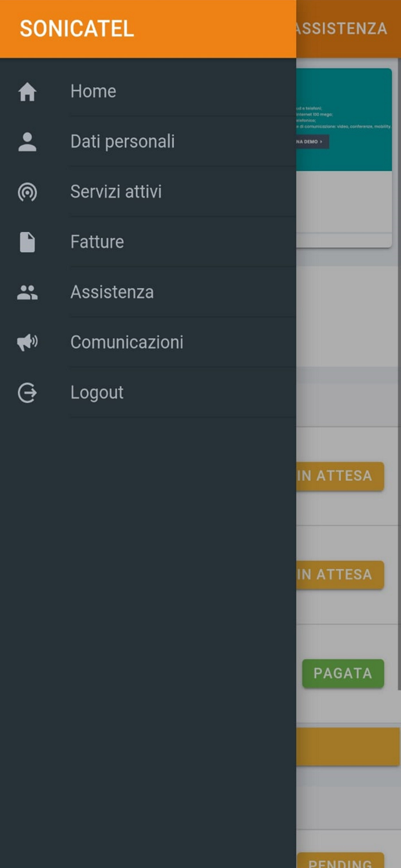Open Servizi attivi from the drawer
401x868 pixels.
(116, 192)
